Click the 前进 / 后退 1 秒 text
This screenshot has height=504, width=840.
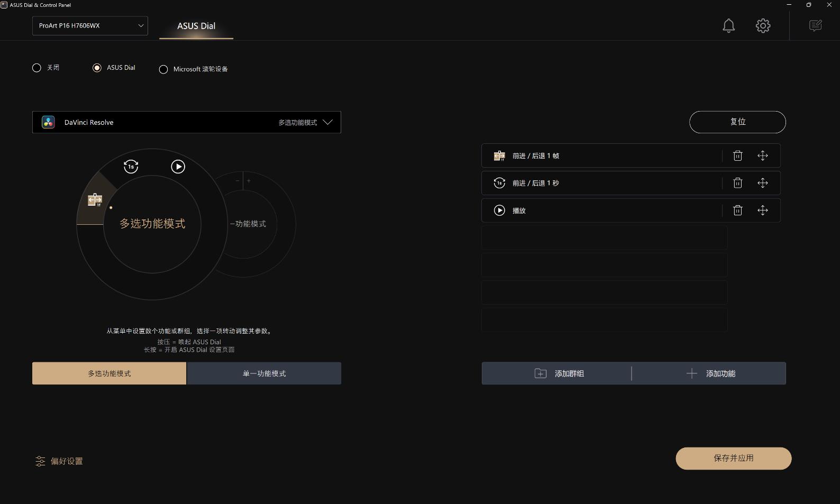(536, 184)
